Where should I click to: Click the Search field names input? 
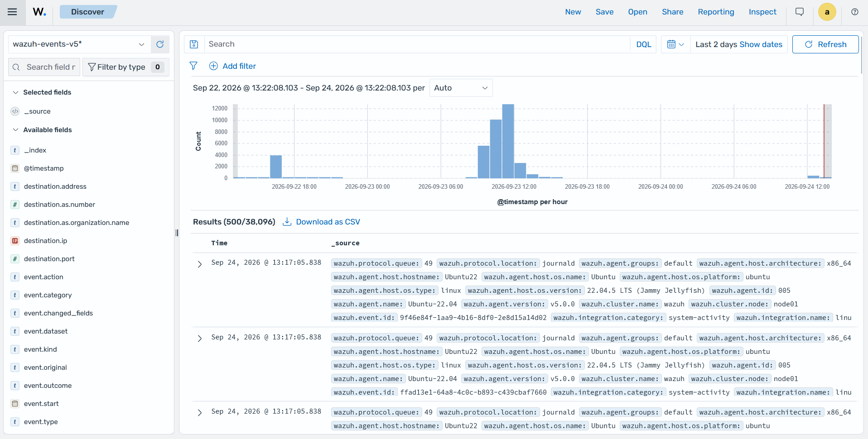[44, 67]
